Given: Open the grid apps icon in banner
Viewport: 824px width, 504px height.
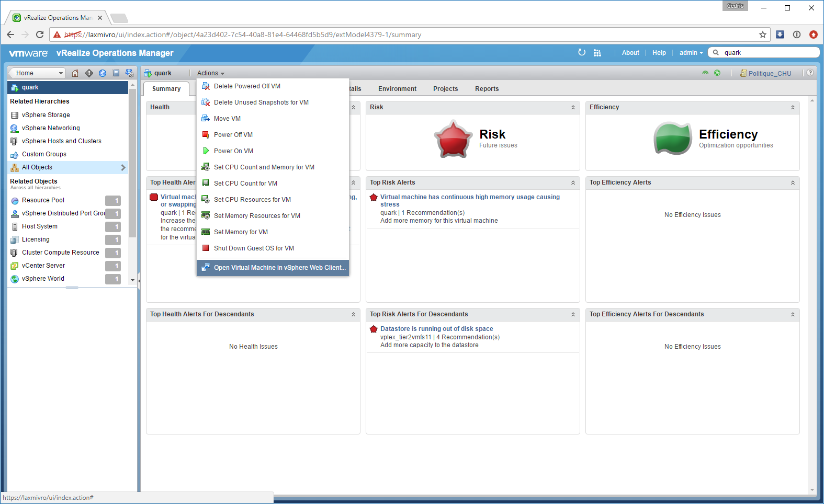Looking at the screenshot, I should (597, 53).
